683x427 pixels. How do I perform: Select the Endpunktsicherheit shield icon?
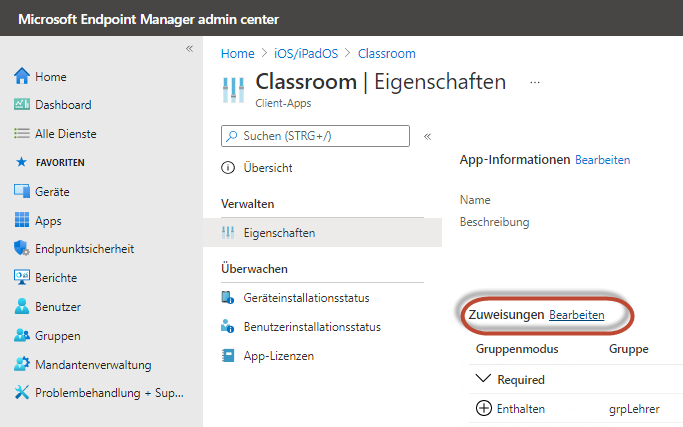click(22, 249)
